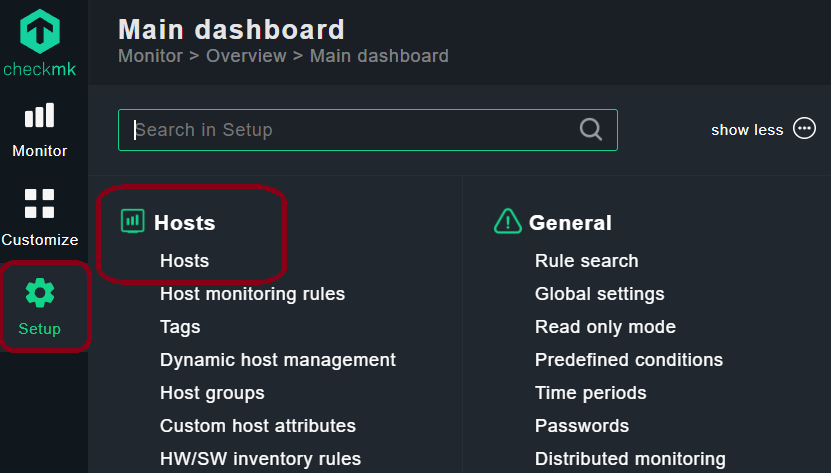Focus the Search in Setup field
Image resolution: width=831 pixels, height=473 pixels.
tap(368, 130)
